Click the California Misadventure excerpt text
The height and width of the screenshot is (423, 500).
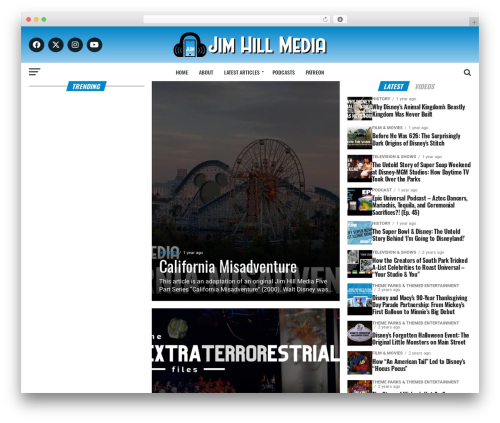245,285
